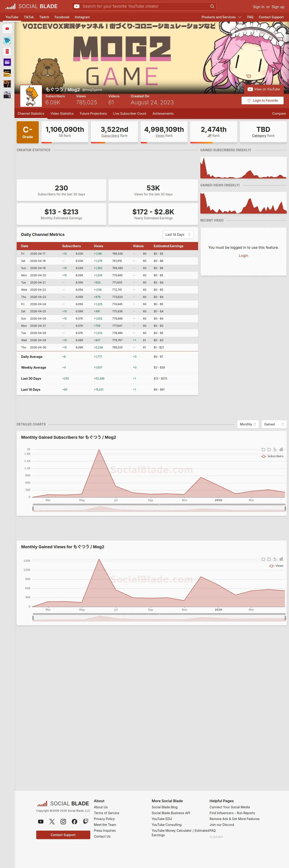Open the Future Projections tab

click(93, 114)
